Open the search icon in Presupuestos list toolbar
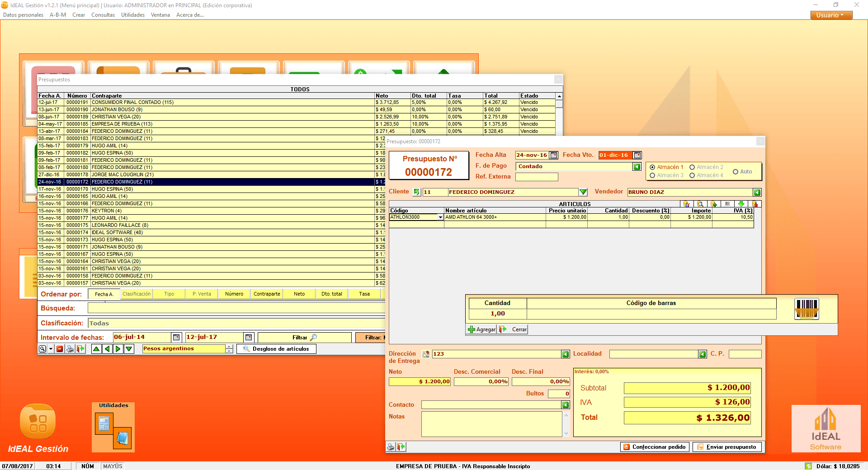Viewport: 868px width, 470px height. (42, 349)
